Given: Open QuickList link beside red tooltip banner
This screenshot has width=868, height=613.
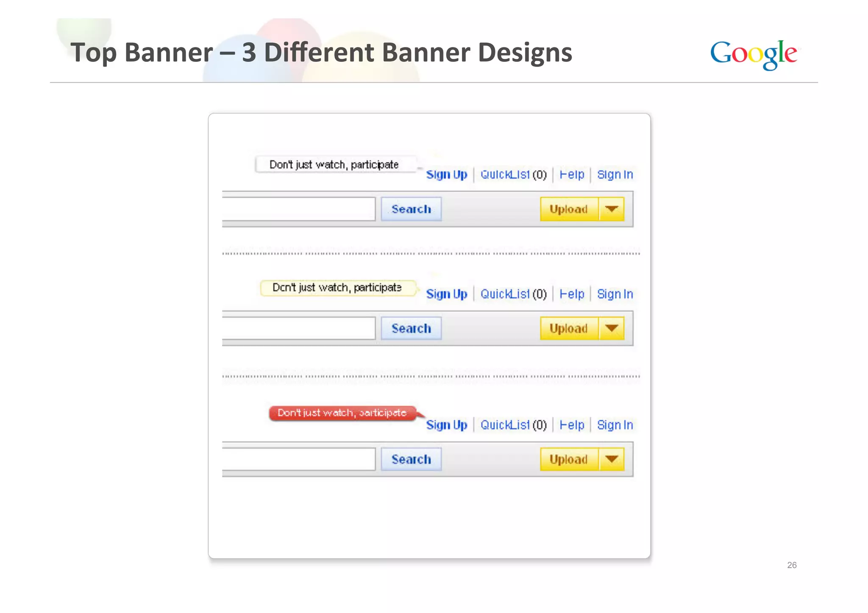Looking at the screenshot, I should (513, 425).
